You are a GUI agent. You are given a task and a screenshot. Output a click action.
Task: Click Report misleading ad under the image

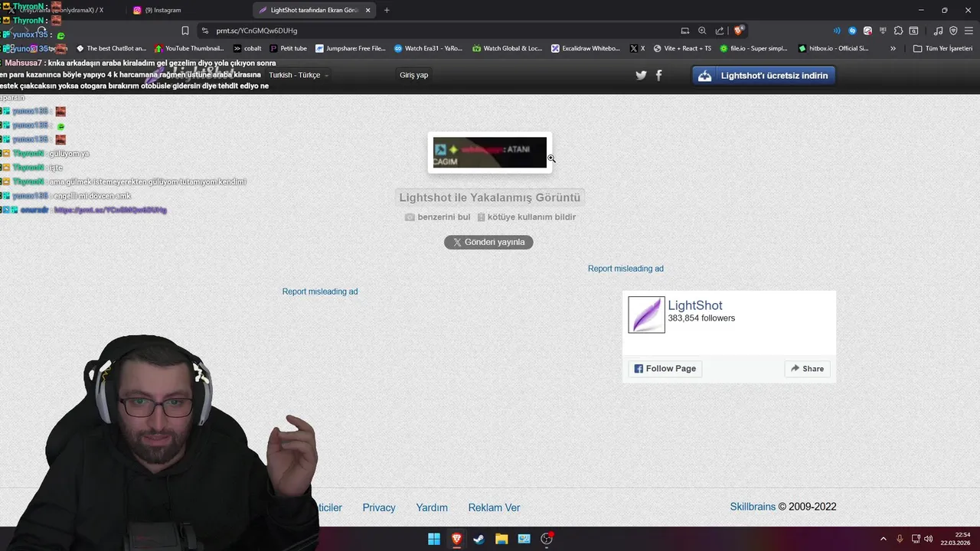coord(320,292)
